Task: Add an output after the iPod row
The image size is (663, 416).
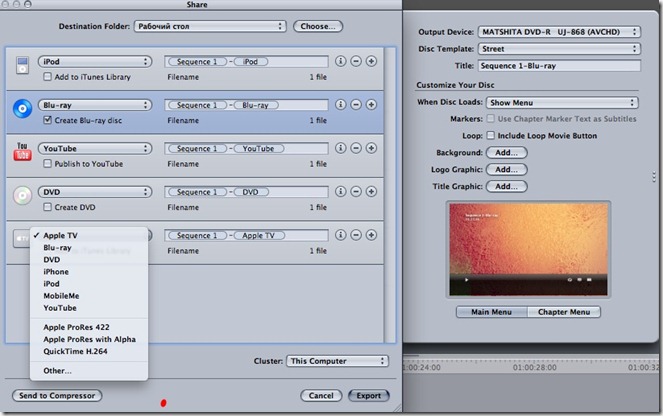Action: [x=371, y=61]
